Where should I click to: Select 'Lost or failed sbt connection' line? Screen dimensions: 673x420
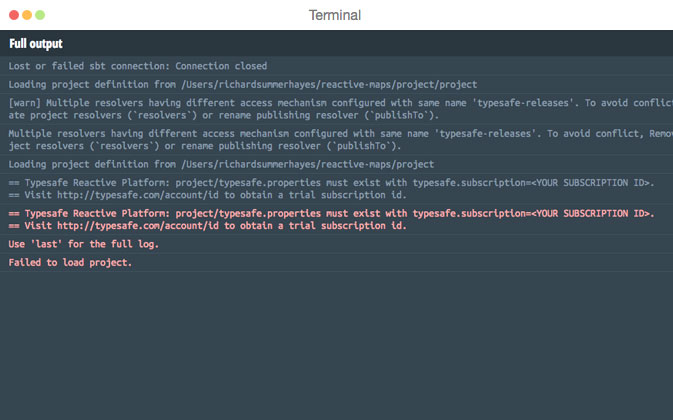click(x=336, y=66)
